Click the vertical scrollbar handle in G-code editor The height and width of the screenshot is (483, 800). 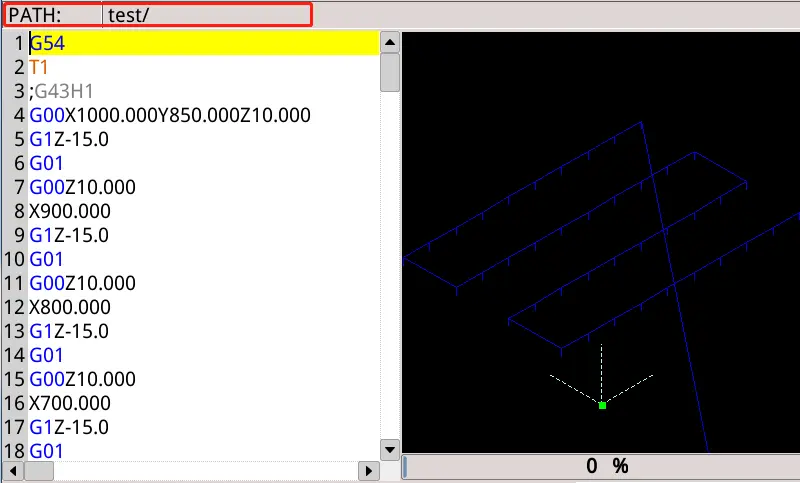(x=390, y=72)
